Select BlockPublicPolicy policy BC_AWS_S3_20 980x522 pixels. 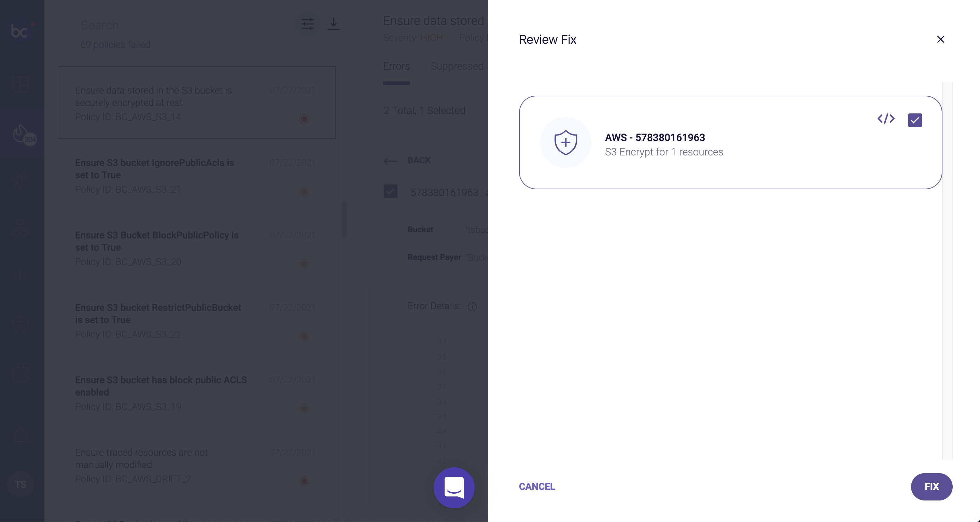(x=197, y=247)
